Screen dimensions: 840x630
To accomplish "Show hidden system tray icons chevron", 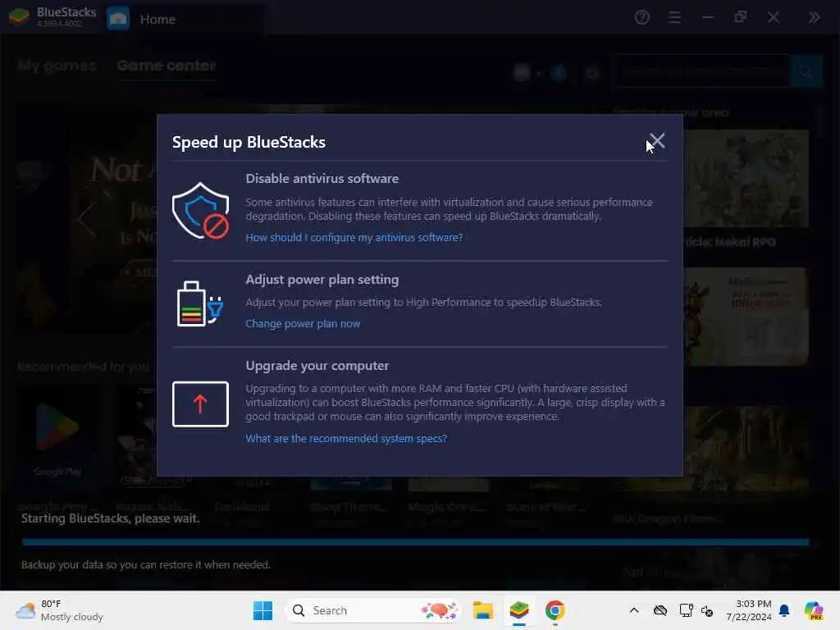I will tap(634, 610).
